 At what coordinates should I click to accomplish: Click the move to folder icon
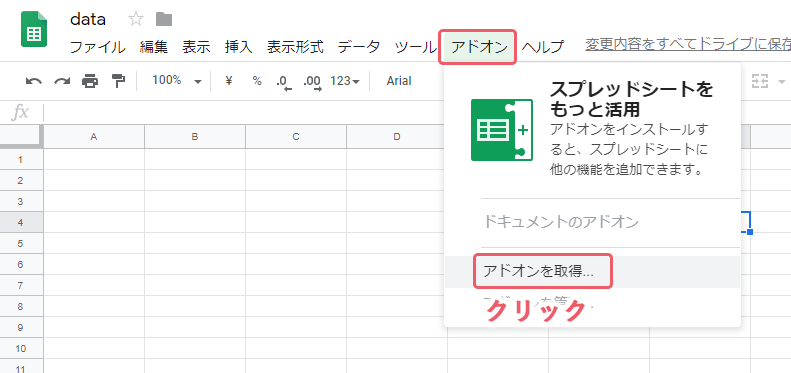coord(164,20)
